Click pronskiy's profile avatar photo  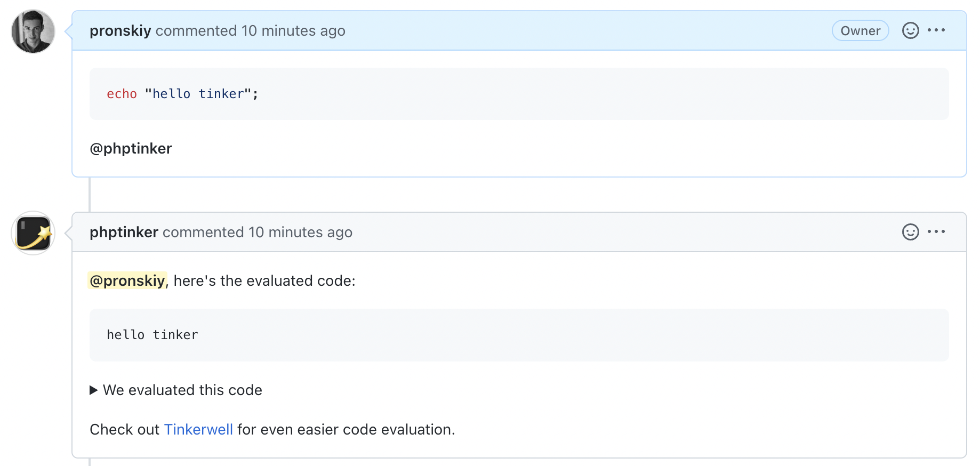coord(33,31)
